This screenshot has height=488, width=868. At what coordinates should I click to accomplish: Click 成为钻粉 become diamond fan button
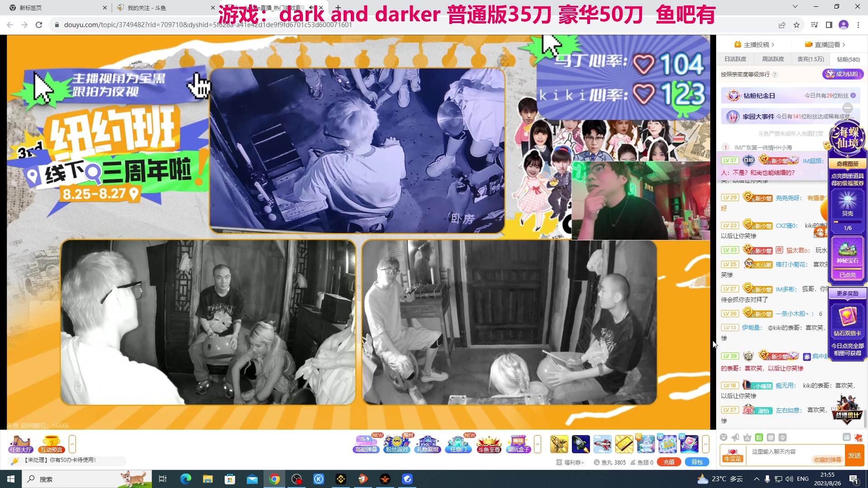coord(843,74)
